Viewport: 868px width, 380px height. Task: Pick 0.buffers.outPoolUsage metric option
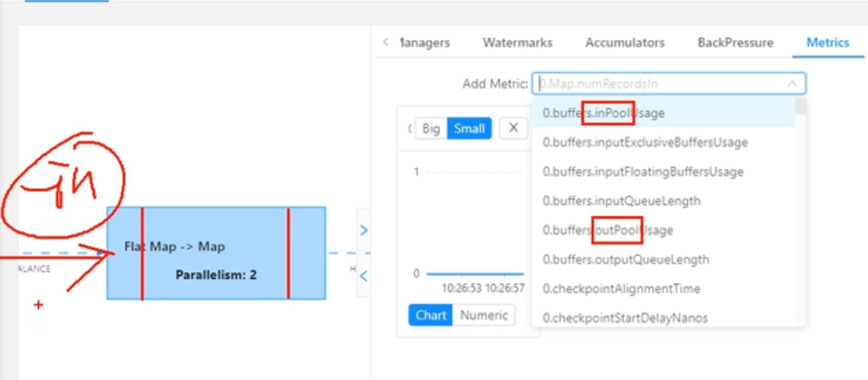(607, 230)
